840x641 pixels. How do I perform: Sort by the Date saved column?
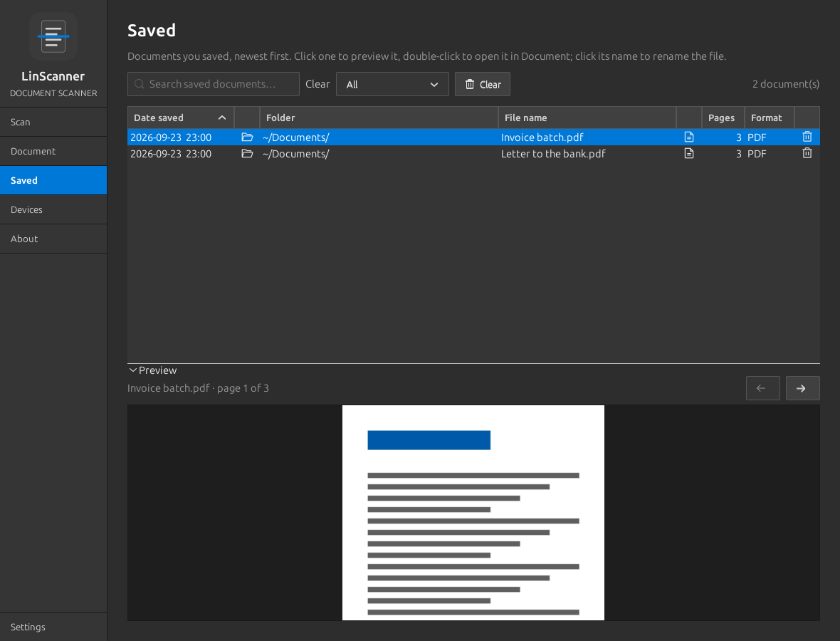tap(181, 118)
